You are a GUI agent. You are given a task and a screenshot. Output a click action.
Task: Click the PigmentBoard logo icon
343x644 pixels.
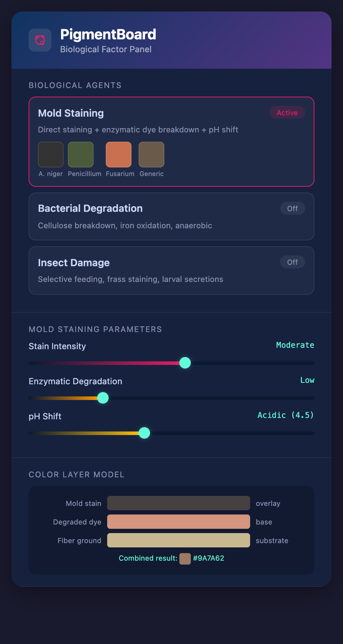click(x=40, y=40)
